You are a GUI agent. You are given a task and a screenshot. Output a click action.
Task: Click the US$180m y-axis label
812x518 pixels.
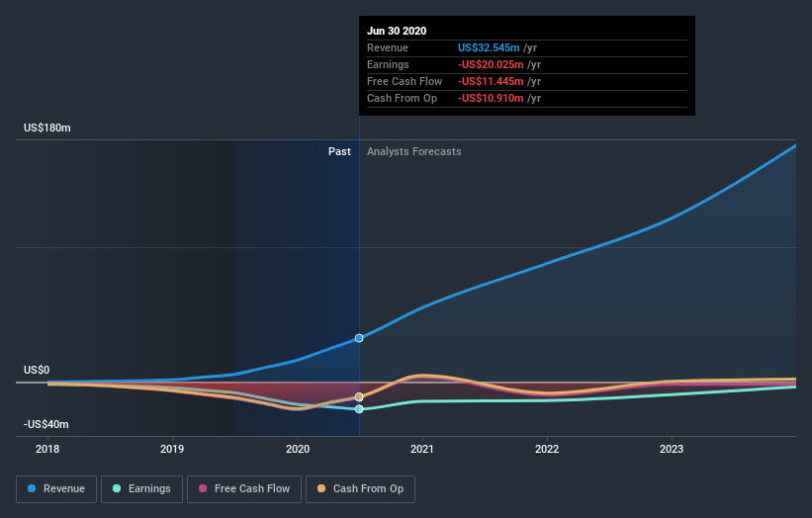(x=47, y=128)
